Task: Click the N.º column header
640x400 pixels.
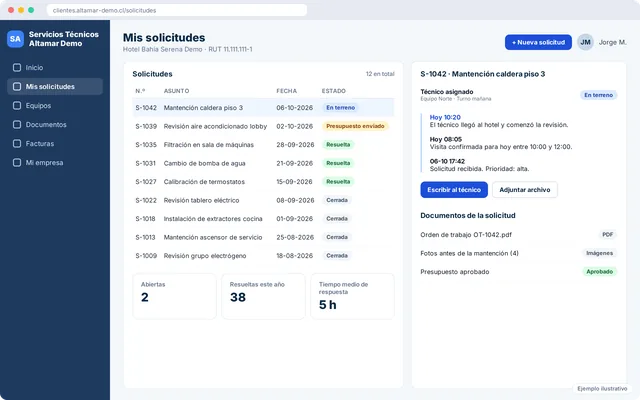Action: coord(140,91)
